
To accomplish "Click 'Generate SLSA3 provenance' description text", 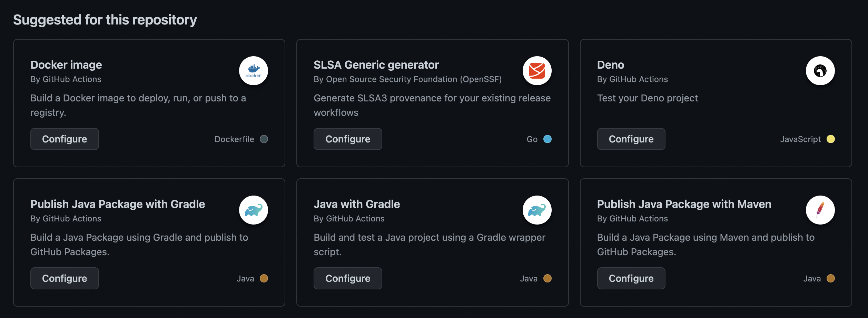I will click(x=432, y=105).
